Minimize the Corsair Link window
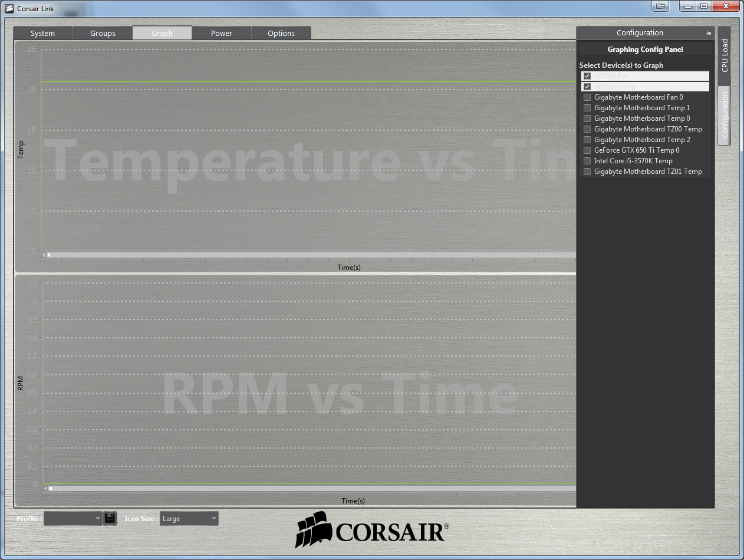 coord(688,6)
